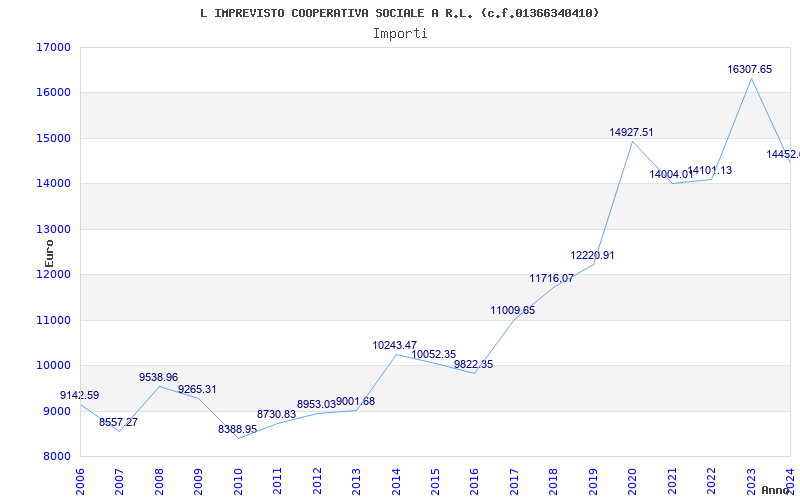Click the x-axis year 2013
800x500 pixels.
point(356,482)
